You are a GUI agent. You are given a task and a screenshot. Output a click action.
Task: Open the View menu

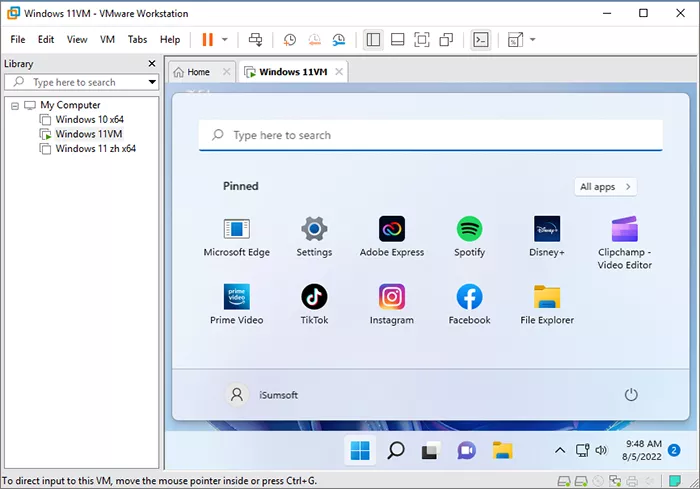77,39
